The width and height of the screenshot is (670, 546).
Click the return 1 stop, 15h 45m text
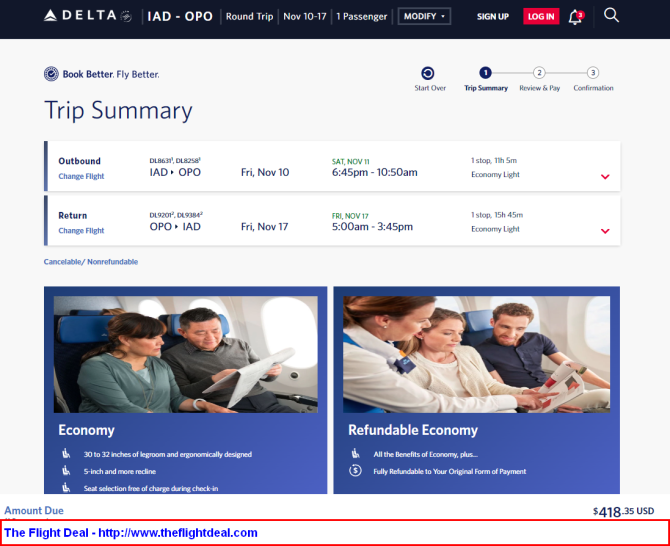coord(497,214)
